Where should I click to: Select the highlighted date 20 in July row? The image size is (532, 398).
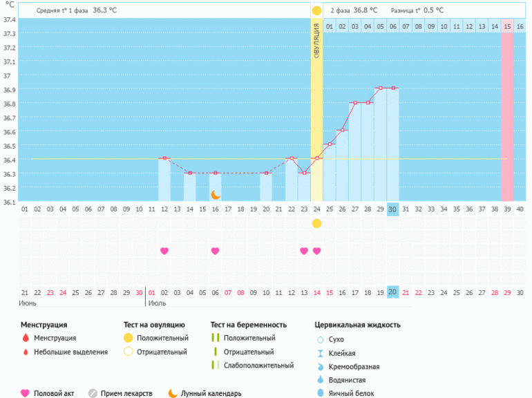click(392, 292)
